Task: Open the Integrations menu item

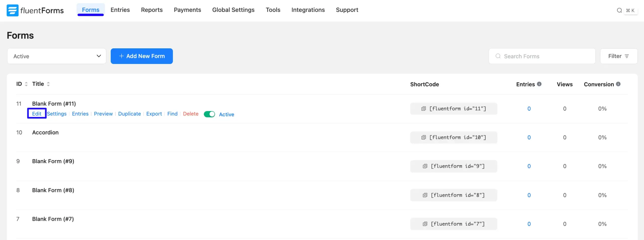Action: pyautogui.click(x=308, y=10)
